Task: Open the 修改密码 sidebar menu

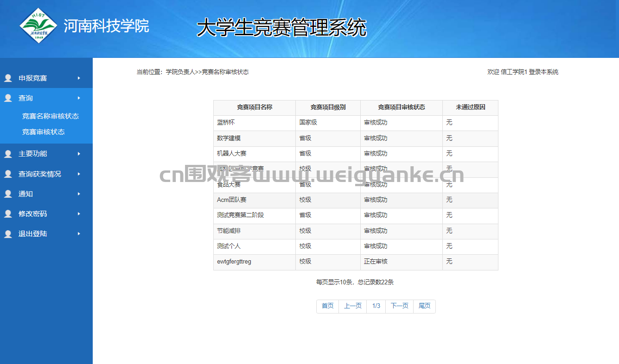Action: pos(46,214)
